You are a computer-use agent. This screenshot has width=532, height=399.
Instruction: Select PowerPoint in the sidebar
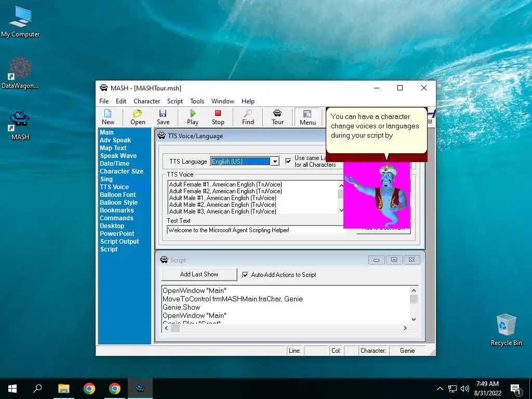pyautogui.click(x=117, y=234)
